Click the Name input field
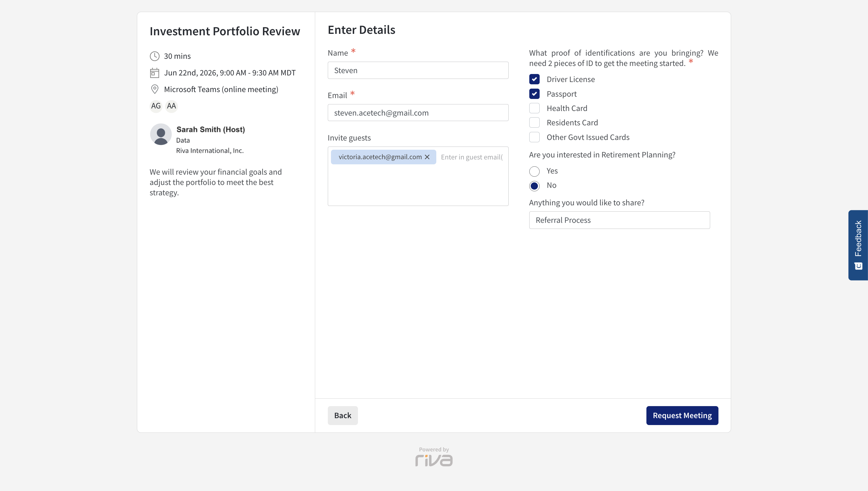The height and width of the screenshot is (491, 868). click(418, 71)
